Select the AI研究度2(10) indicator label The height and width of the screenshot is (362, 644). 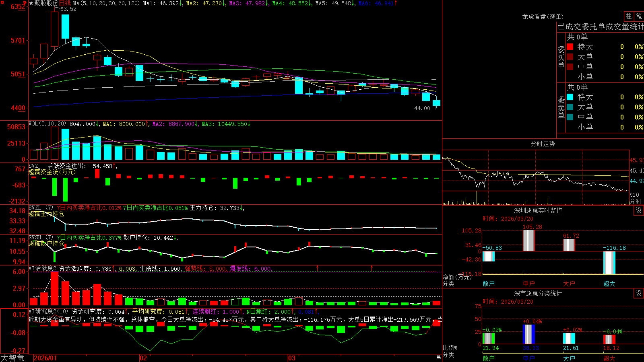(x=48, y=311)
